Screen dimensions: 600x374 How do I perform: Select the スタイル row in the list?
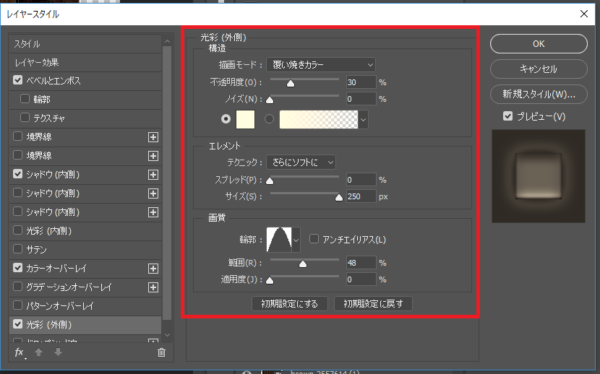point(85,44)
